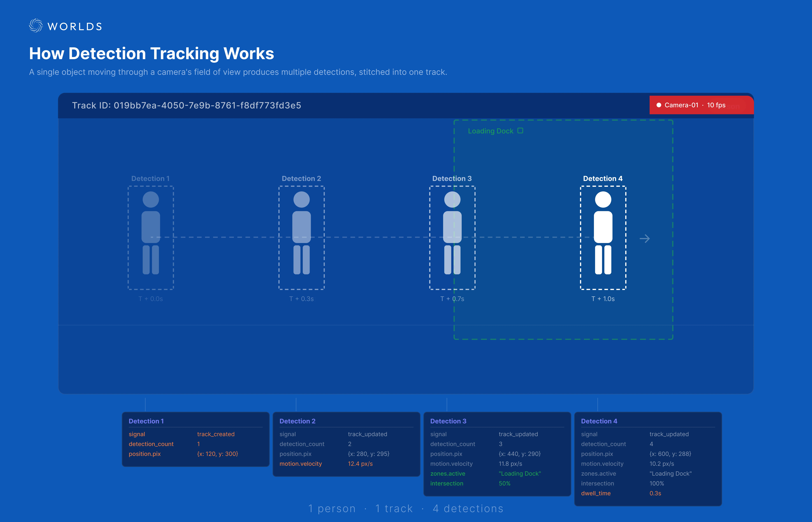The image size is (812, 522).
Task: Click the track_created value in Detection 1 card
Action: pos(216,434)
